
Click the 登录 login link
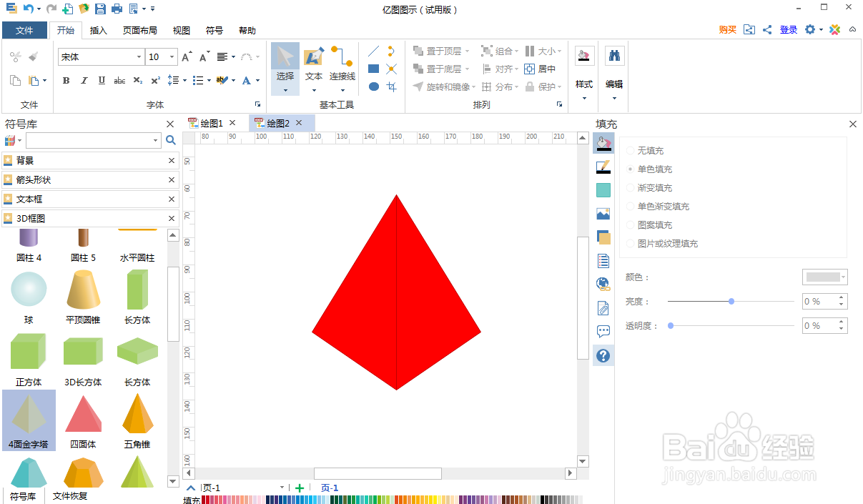tap(787, 30)
